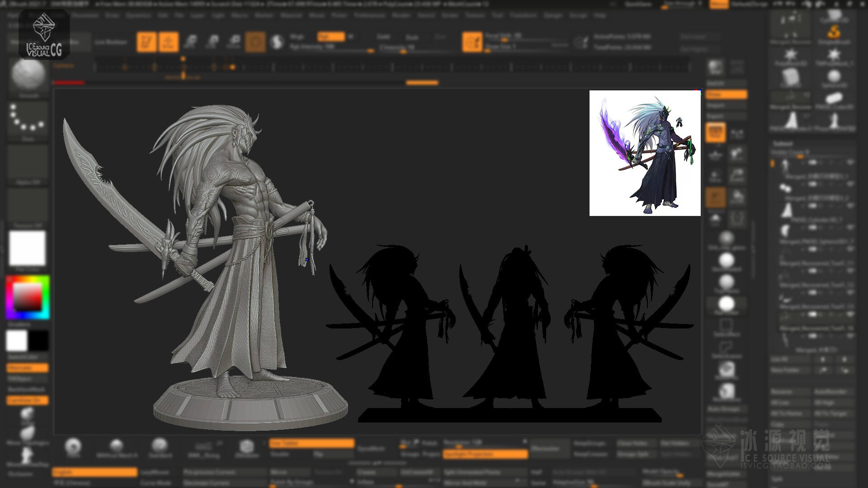Toggle visibility eye of the topmost subtool
The width and height of the screenshot is (868, 488).
(850, 162)
